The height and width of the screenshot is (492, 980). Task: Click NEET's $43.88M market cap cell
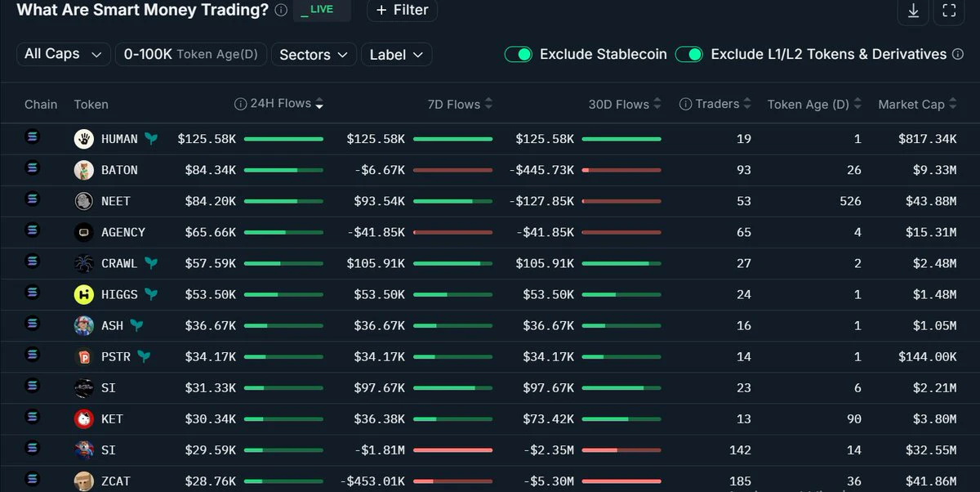click(931, 201)
